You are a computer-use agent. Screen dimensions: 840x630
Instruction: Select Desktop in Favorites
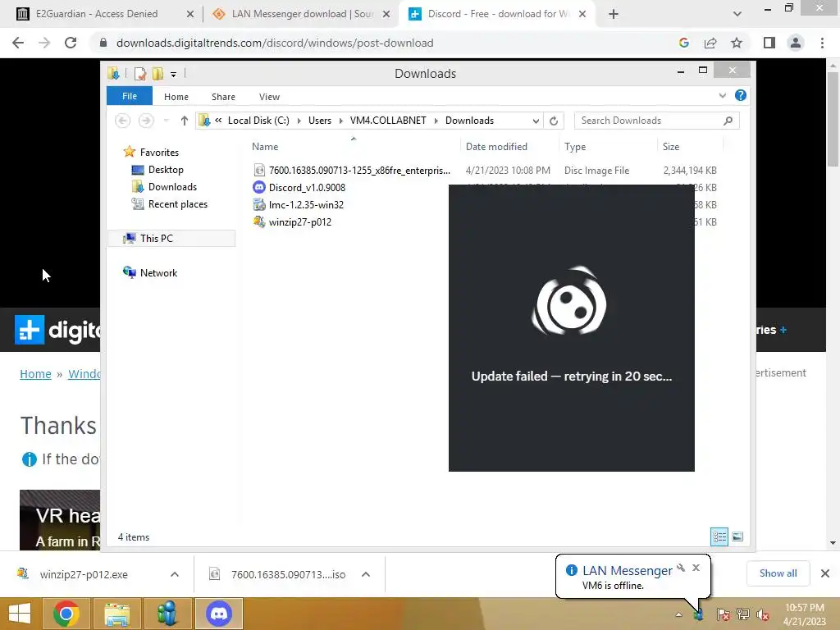tap(166, 170)
